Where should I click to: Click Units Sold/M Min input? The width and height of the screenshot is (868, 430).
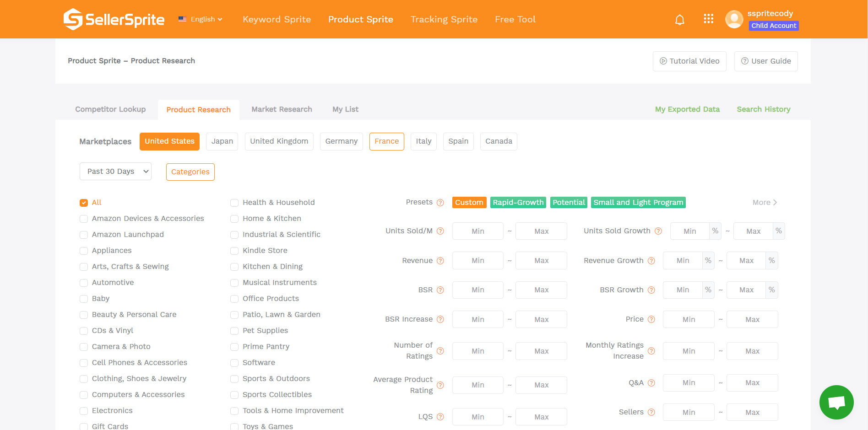[x=478, y=231]
